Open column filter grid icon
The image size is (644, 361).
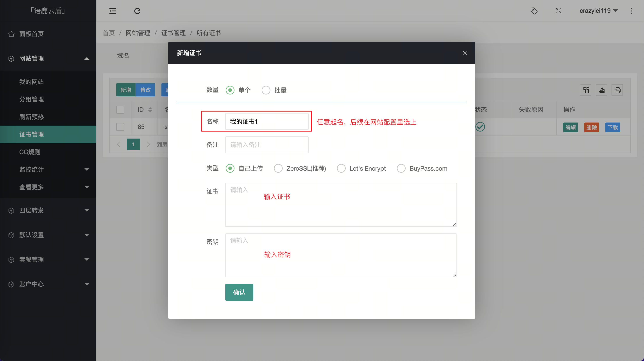click(x=586, y=90)
